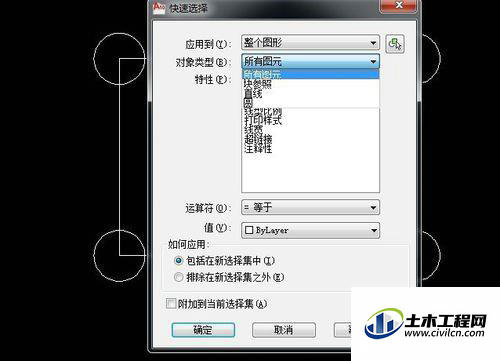The height and width of the screenshot is (361, 500).
Task: Select 包括在新选择集中 radio button
Action: click(x=179, y=261)
